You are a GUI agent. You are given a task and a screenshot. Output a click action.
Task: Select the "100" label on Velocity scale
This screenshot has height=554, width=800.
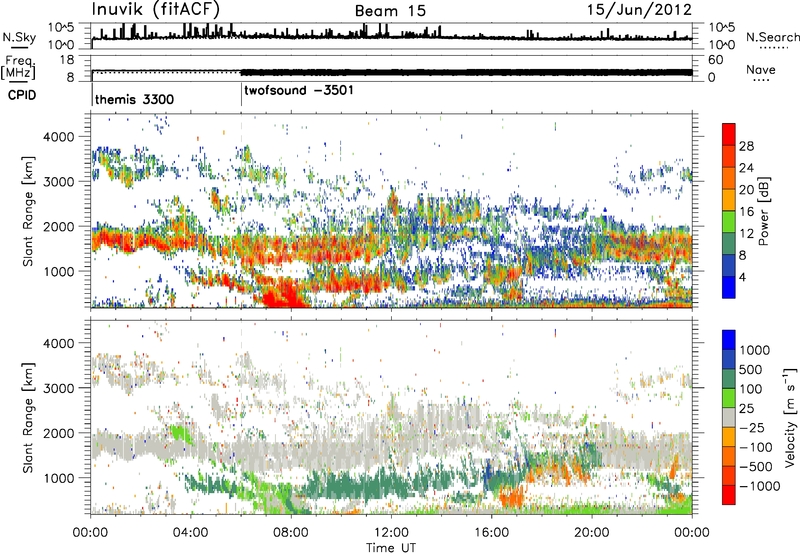pyautogui.click(x=751, y=389)
